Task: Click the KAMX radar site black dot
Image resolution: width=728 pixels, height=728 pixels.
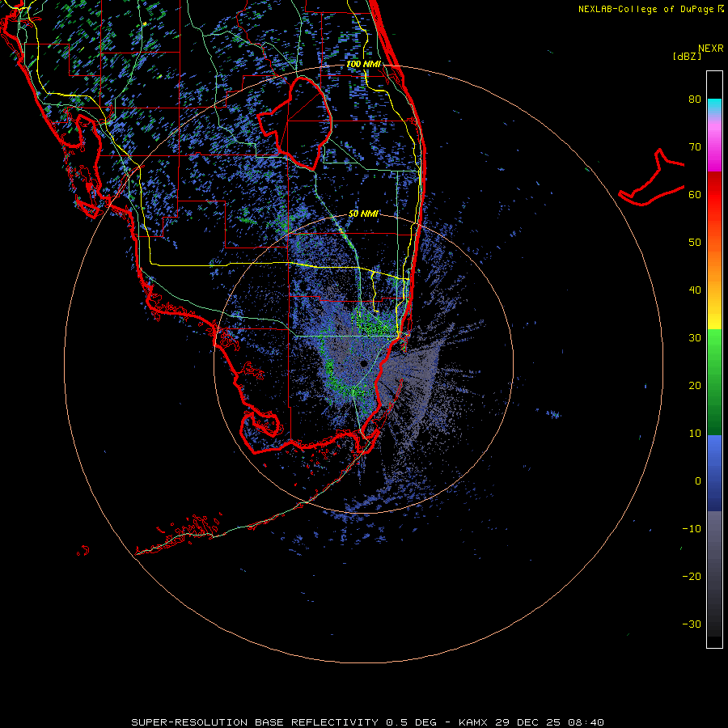Action: tap(363, 363)
